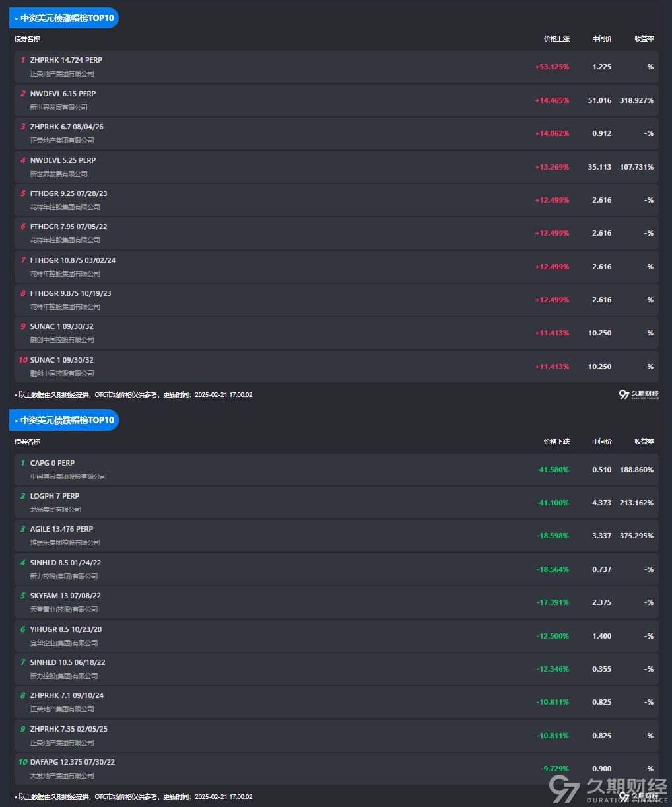Open the YIHUGR 8.5 10/23/20 bond
Viewport: 672px width, 807px height.
click(x=66, y=629)
